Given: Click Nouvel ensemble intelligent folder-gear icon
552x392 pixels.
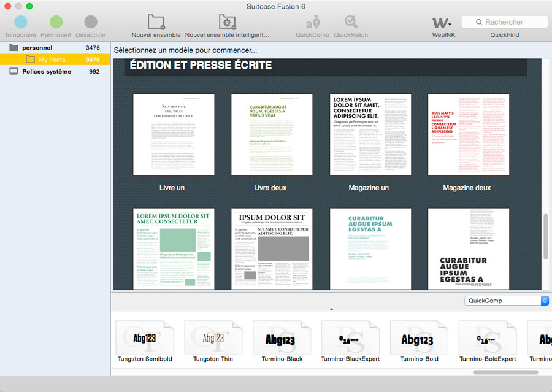Looking at the screenshot, I should coord(228,22).
